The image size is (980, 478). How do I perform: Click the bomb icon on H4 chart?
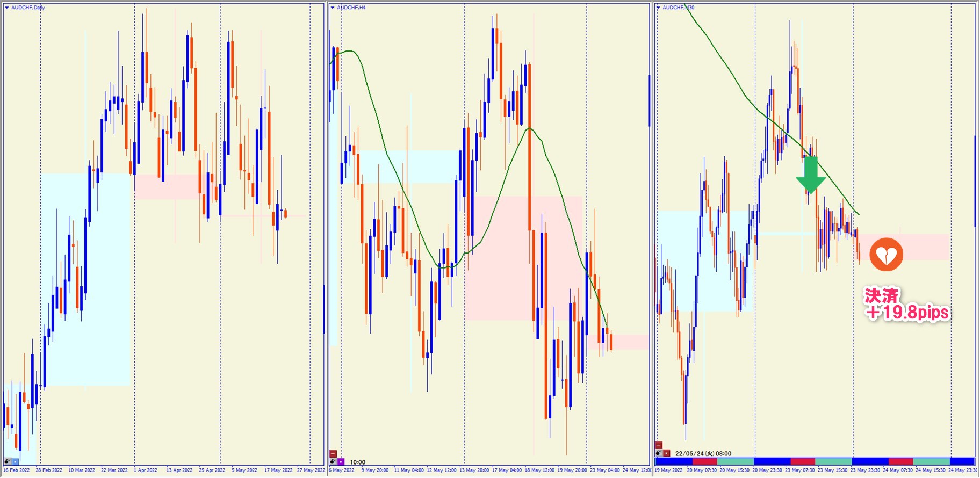pyautogui.click(x=333, y=462)
